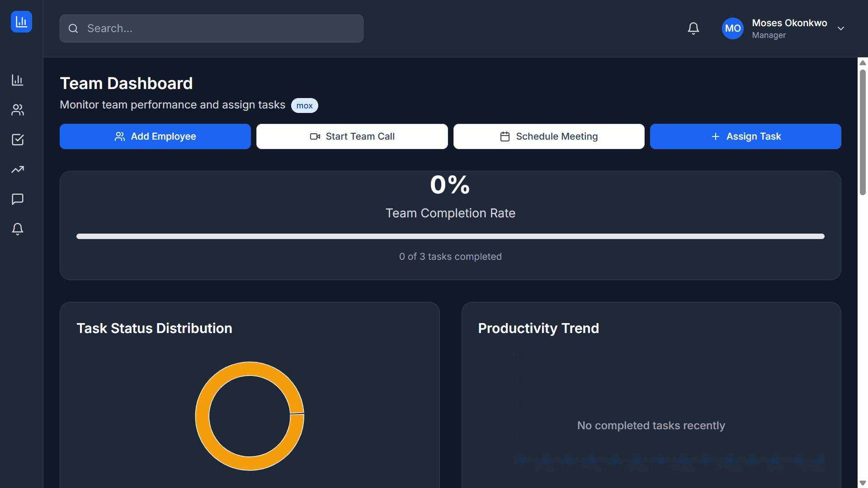Expand Moses Okonkwo account options

click(x=789, y=28)
